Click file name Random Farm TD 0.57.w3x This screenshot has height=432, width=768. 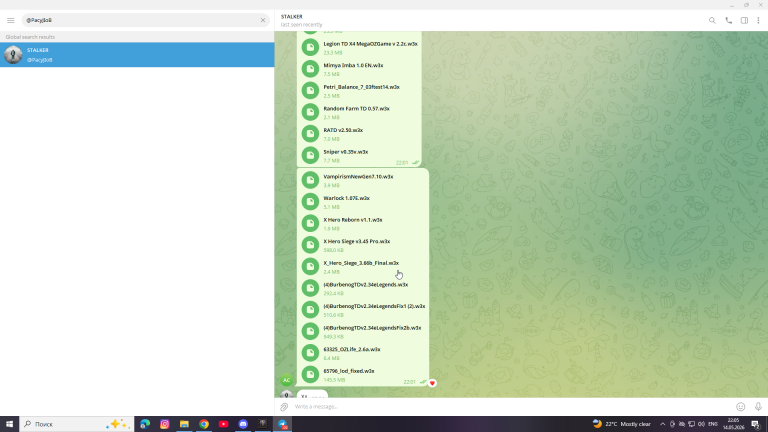(356, 108)
